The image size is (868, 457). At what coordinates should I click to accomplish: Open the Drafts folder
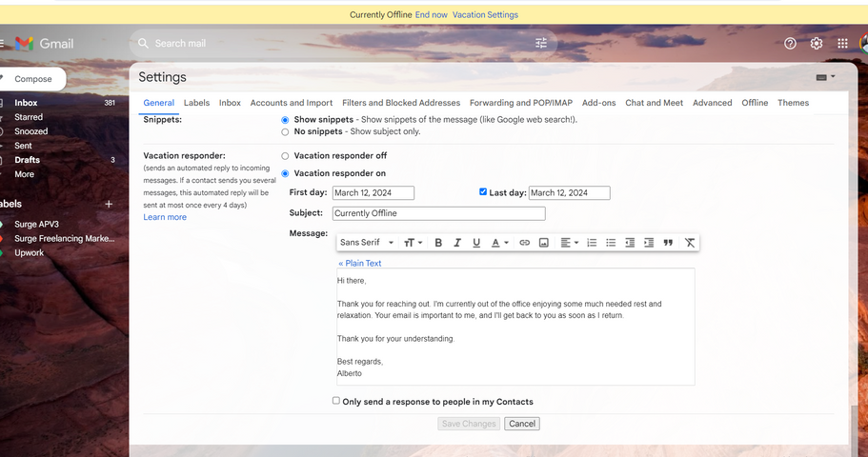[27, 160]
